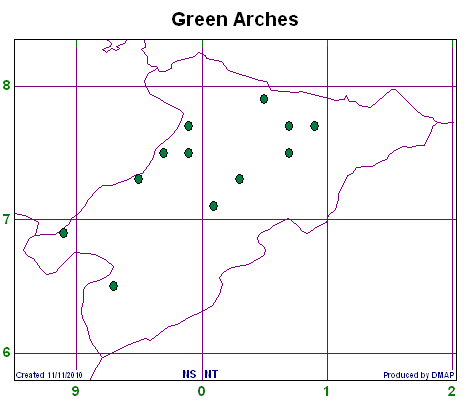Click the "Green Arches" map title

235,20
